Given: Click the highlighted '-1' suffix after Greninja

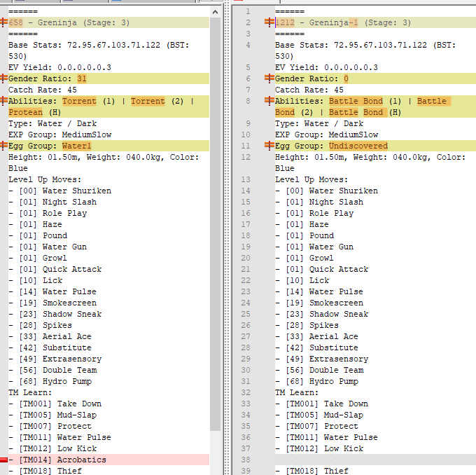Looking at the screenshot, I should 353,22.
